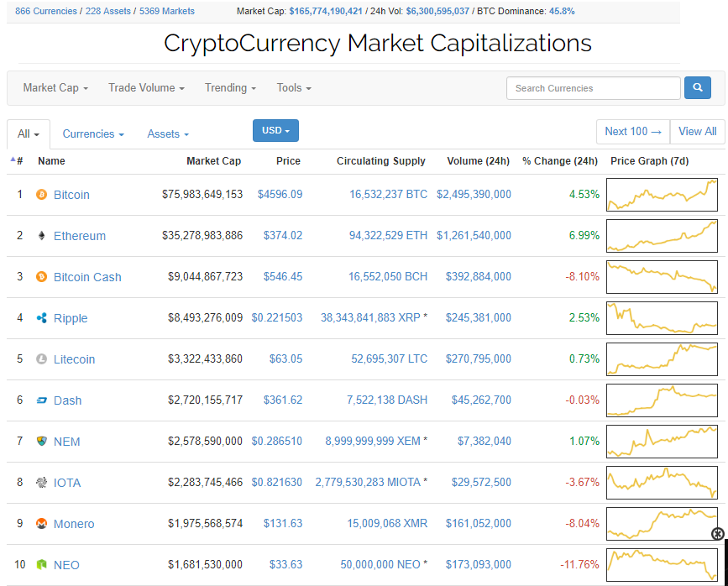Click the NEM logo icon

click(x=41, y=442)
